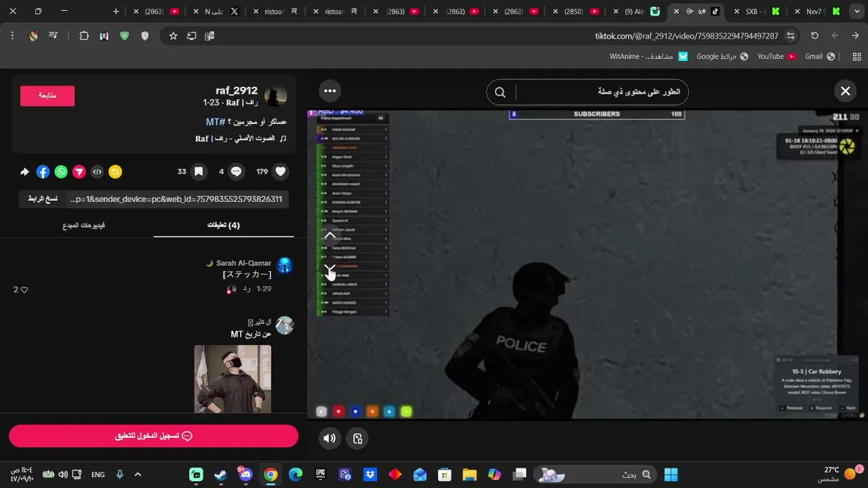This screenshot has height=488, width=868.
Task: Open the weather widget showing 27°C
Action: 839,474
